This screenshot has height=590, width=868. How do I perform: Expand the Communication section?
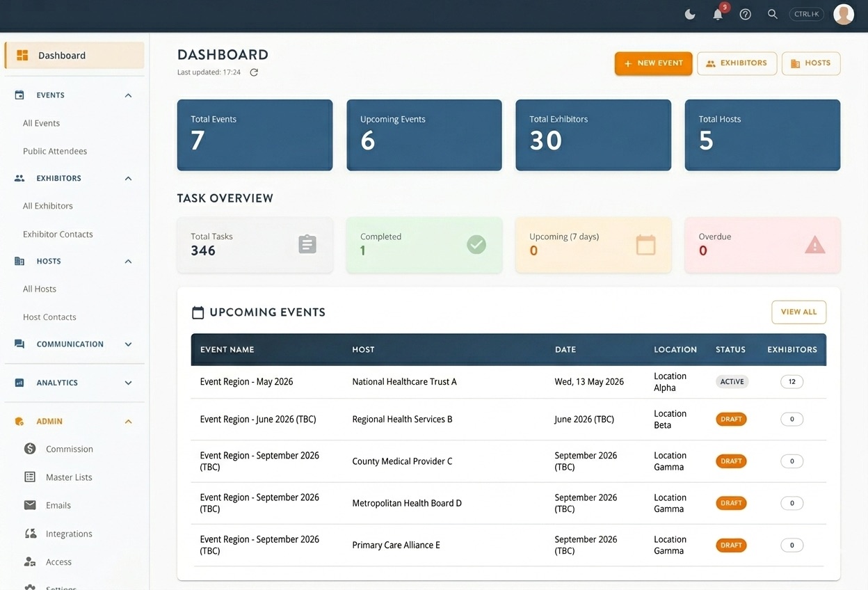127,344
